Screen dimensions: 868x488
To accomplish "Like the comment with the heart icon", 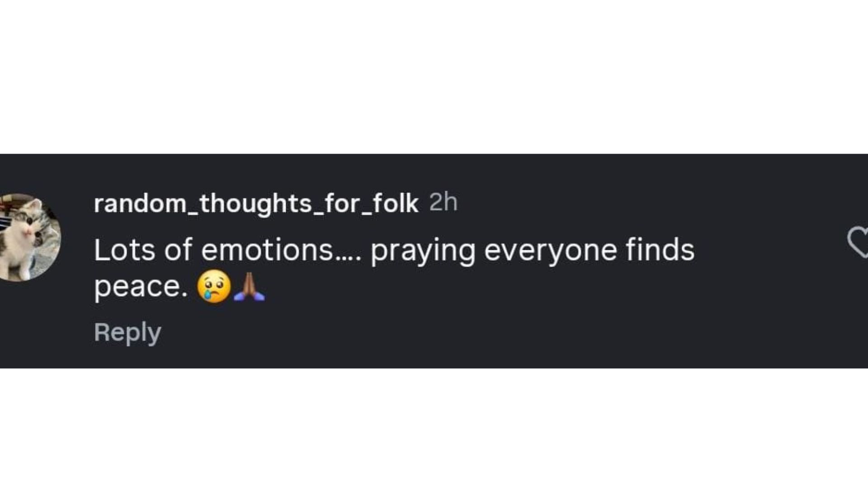I will coord(858,243).
